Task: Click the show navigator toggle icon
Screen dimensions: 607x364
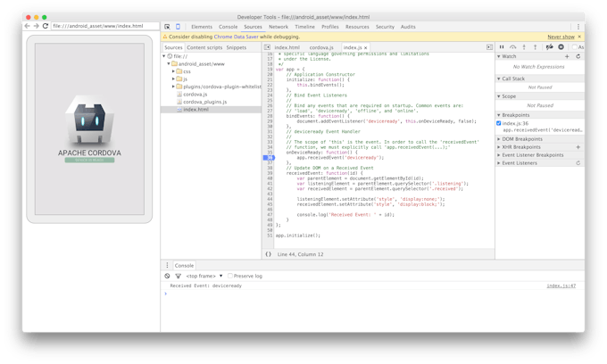Action: [267, 47]
